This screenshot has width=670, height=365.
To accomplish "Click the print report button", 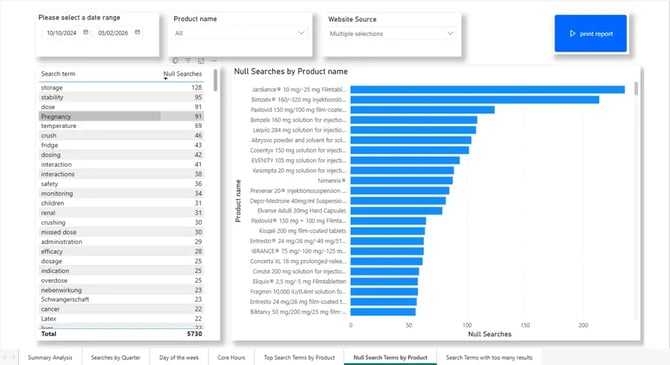I will [591, 33].
